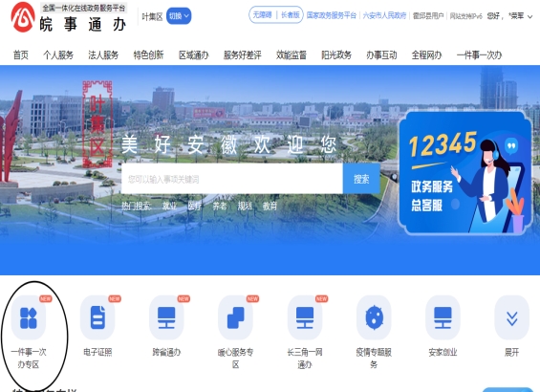Switch to 长者版 elder mode
The image size is (540, 392).
click(290, 14)
